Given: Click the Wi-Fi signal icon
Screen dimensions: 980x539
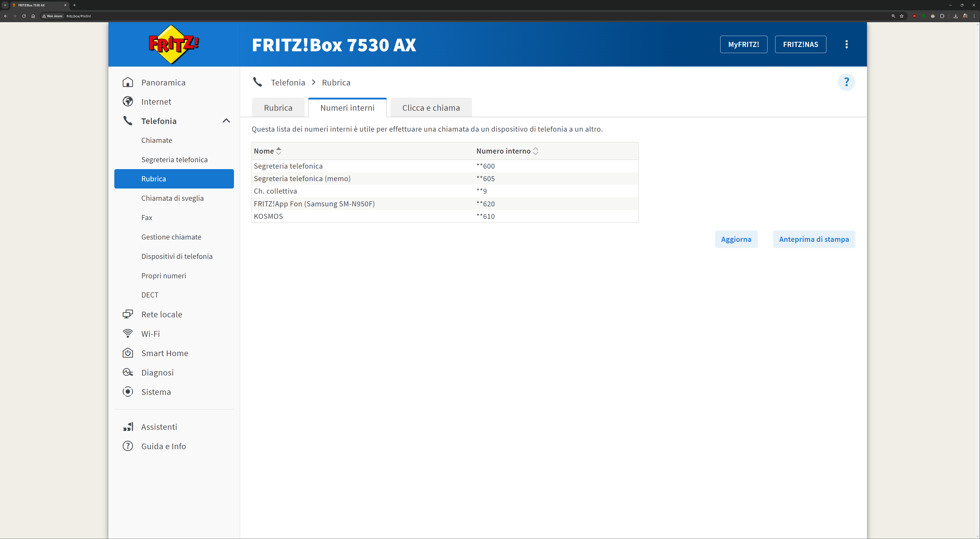Looking at the screenshot, I should [128, 334].
